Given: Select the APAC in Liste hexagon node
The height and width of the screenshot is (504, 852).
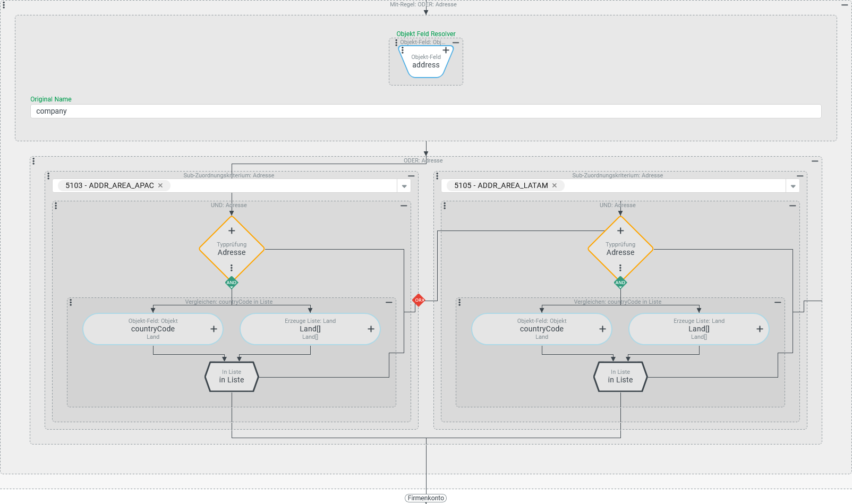Looking at the screenshot, I should [232, 377].
